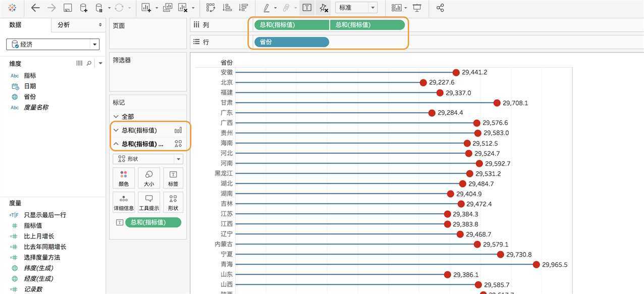
Task: Pause auto updates of data source
Action: [99, 8]
